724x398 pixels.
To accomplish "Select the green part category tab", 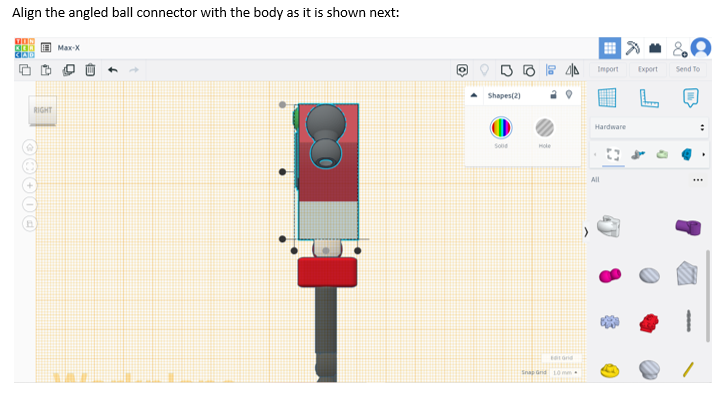I will 662,154.
